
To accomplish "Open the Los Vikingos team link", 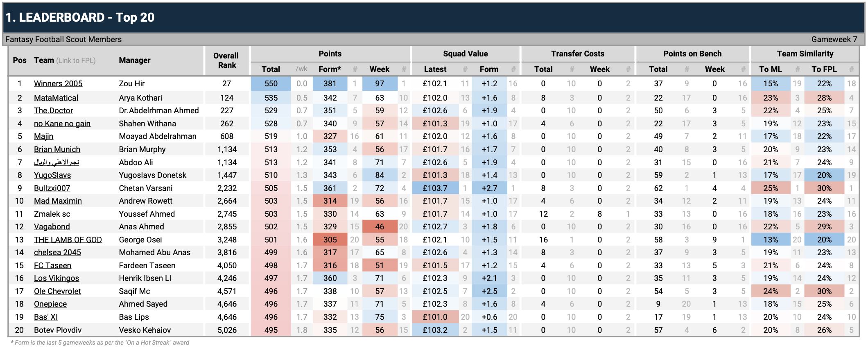I will tap(57, 278).
